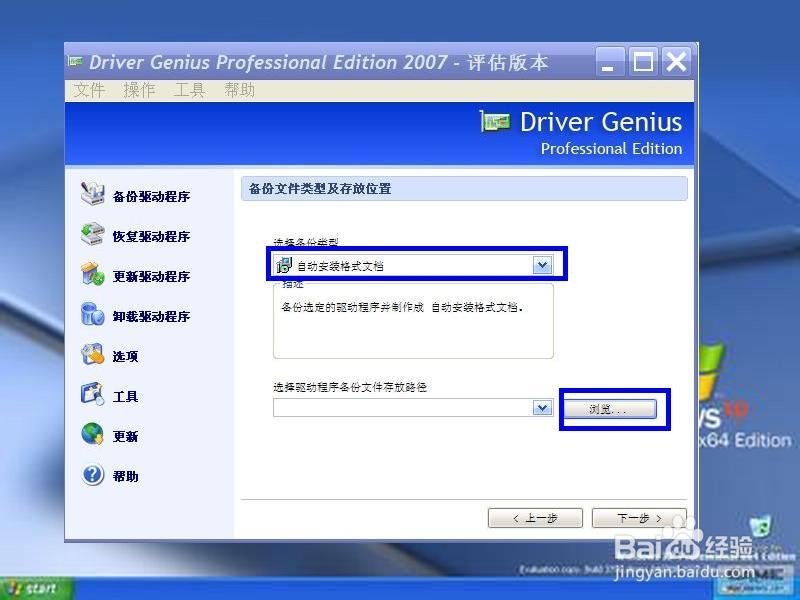Click the update drivers (更新驱动程序) icon
Image resolution: width=800 pixels, height=600 pixels.
92,274
